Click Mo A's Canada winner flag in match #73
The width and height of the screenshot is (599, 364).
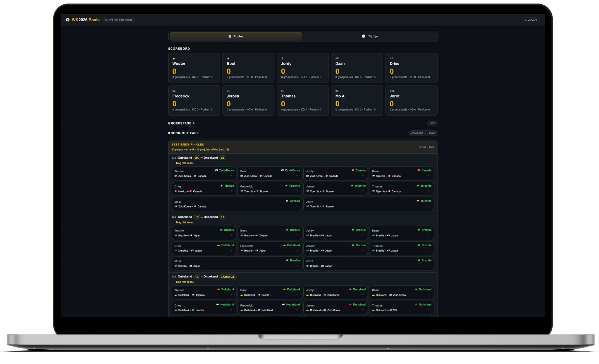click(x=287, y=201)
